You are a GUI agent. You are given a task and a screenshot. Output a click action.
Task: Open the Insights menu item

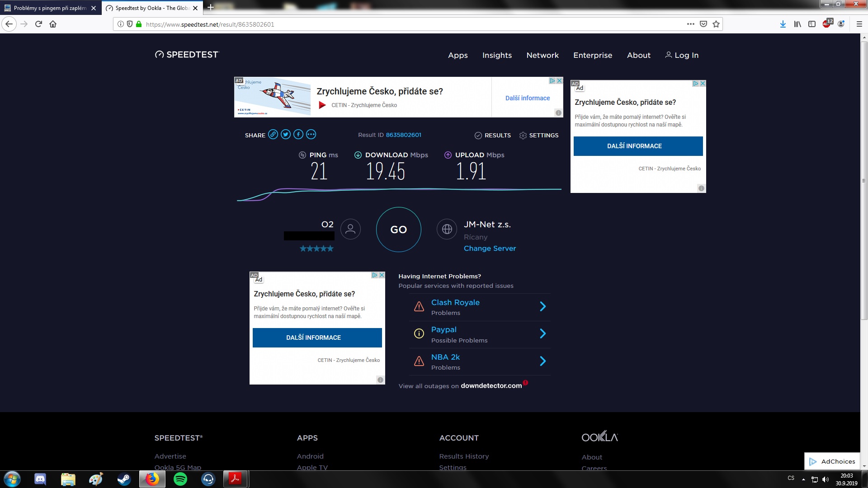(x=497, y=55)
